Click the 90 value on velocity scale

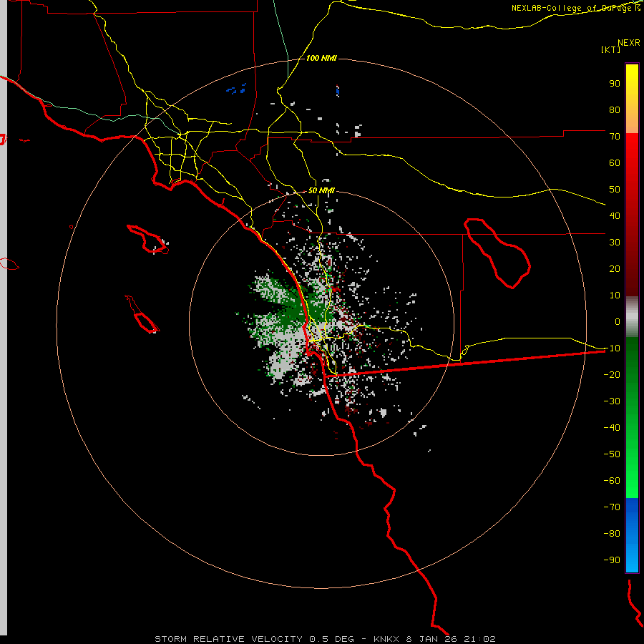615,84
